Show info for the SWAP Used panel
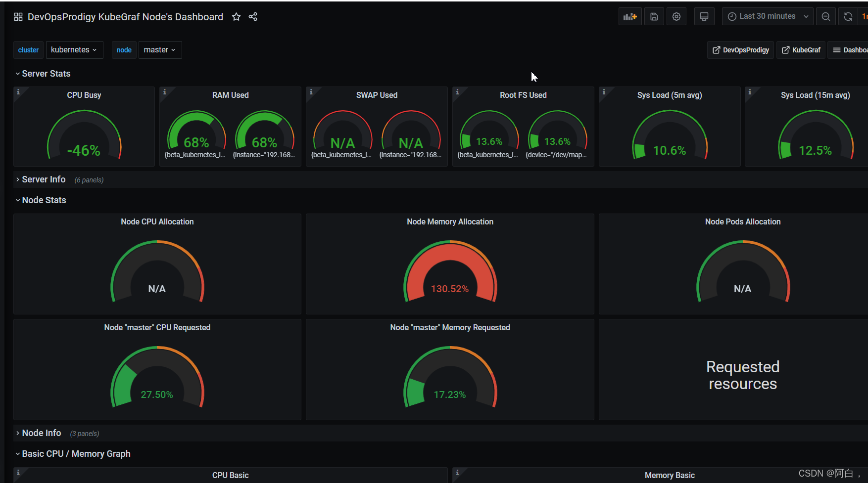The image size is (868, 483). click(x=311, y=92)
